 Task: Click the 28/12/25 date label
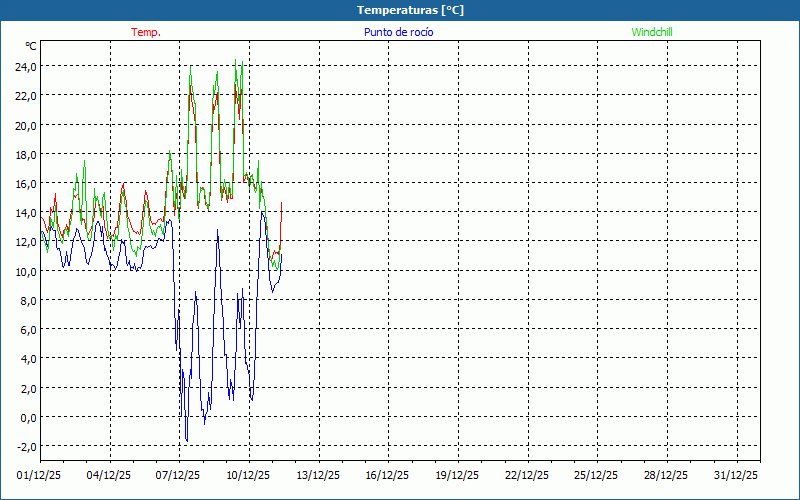click(x=666, y=476)
